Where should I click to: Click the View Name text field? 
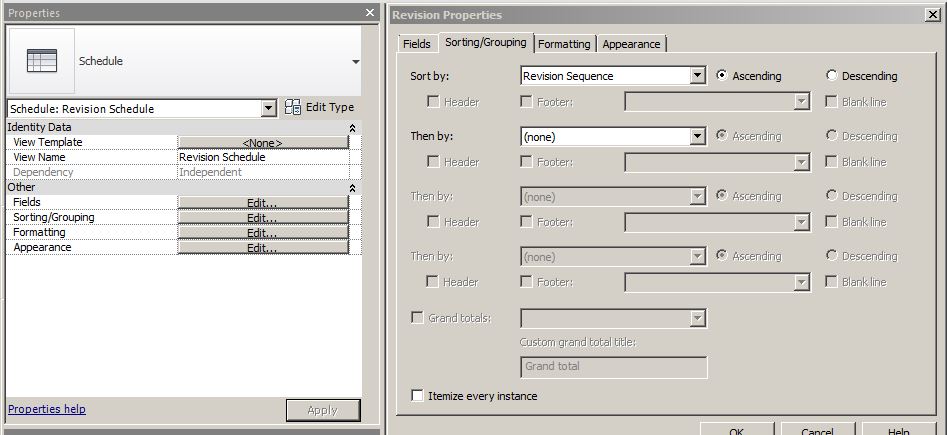point(263,157)
